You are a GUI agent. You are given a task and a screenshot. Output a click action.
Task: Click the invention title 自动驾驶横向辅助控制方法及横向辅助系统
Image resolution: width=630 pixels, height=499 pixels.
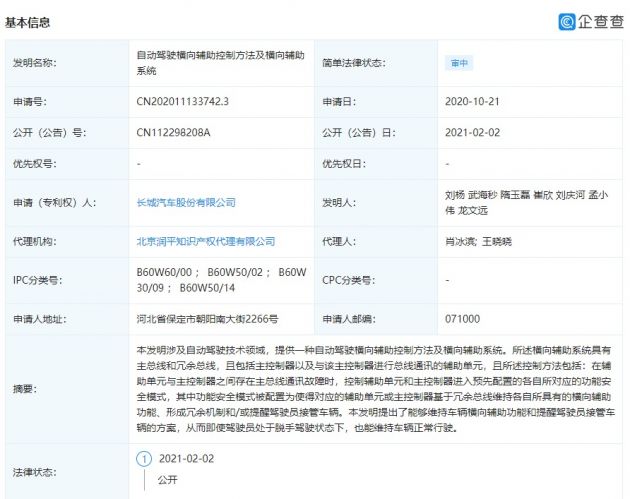click(x=220, y=63)
